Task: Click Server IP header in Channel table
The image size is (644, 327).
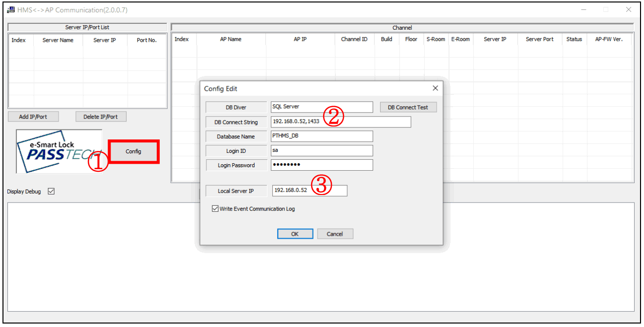Action: 495,39
